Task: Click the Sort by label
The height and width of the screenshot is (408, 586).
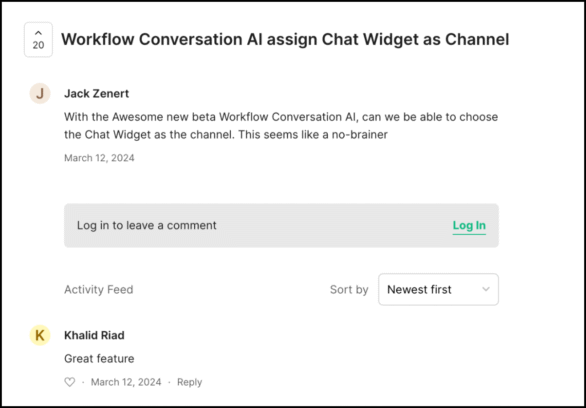Action: pos(349,290)
